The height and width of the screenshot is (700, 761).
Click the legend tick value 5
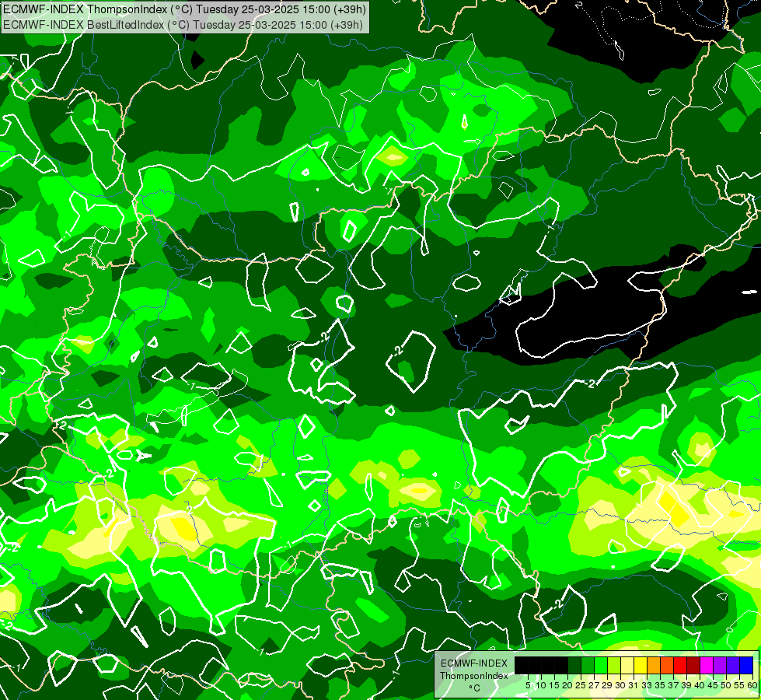click(528, 685)
